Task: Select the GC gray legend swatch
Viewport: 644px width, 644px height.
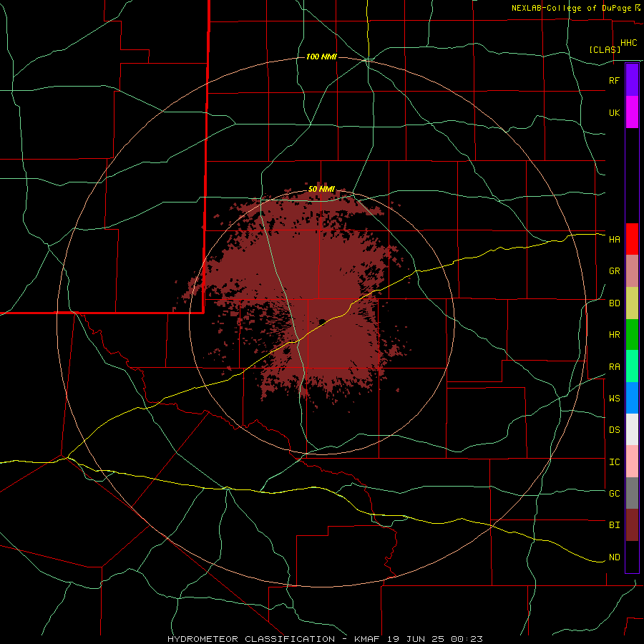Action: tap(632, 493)
